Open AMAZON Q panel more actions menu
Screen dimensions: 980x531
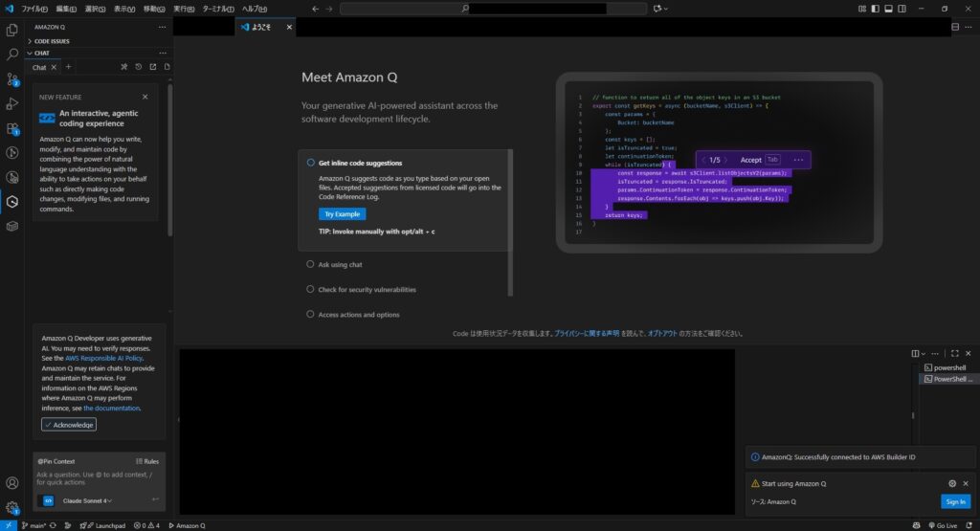(163, 27)
